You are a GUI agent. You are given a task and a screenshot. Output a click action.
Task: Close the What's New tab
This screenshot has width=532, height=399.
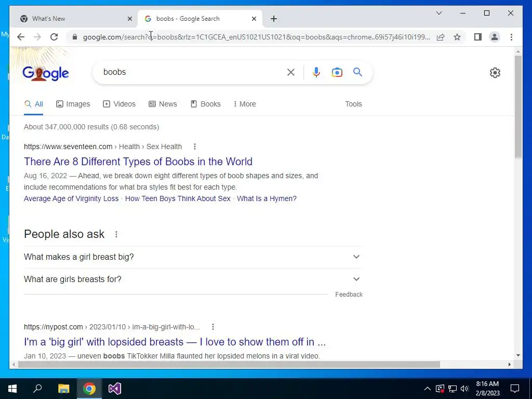[x=129, y=19]
